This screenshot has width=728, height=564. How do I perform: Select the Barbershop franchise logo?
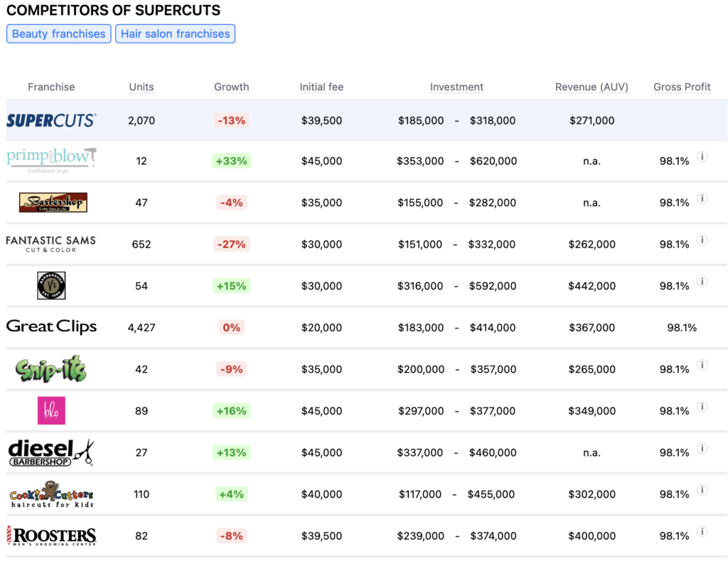(x=53, y=203)
